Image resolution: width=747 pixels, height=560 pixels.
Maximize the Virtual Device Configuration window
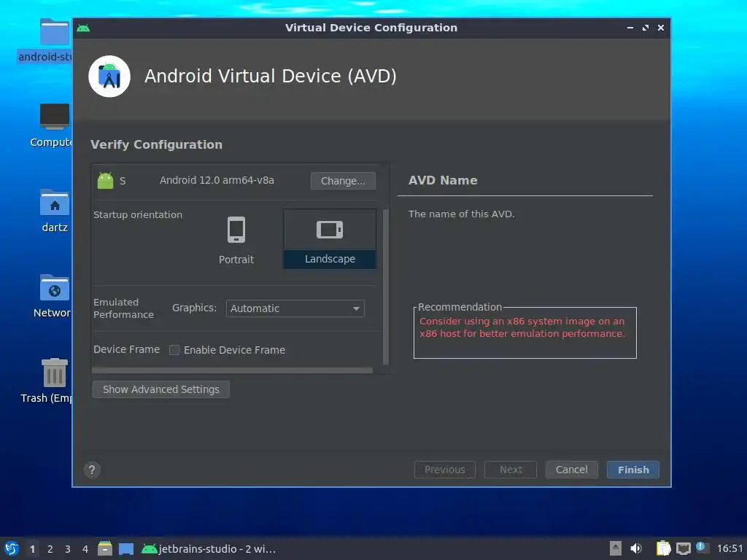(x=646, y=28)
